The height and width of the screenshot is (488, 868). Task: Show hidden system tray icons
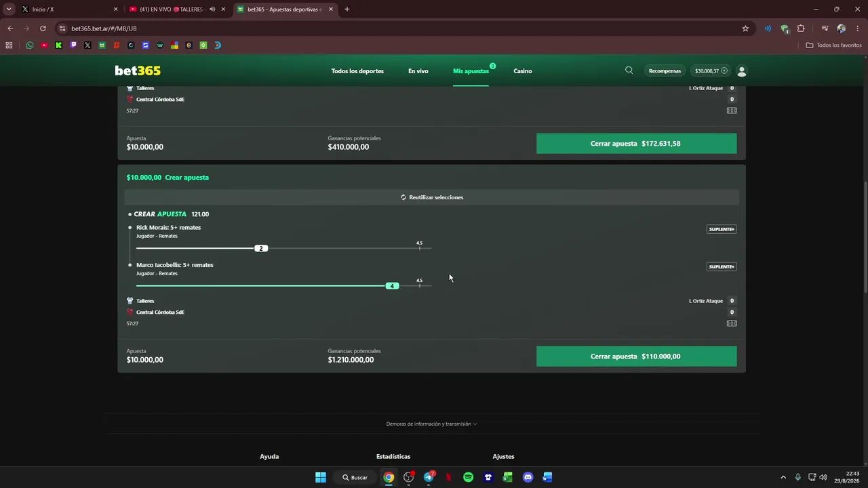783,477
